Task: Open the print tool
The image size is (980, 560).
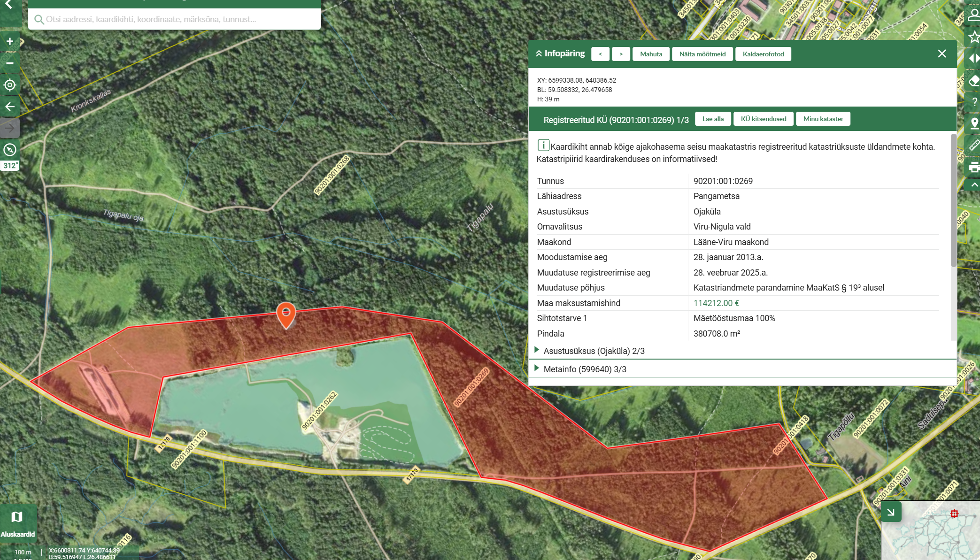Action: point(973,167)
